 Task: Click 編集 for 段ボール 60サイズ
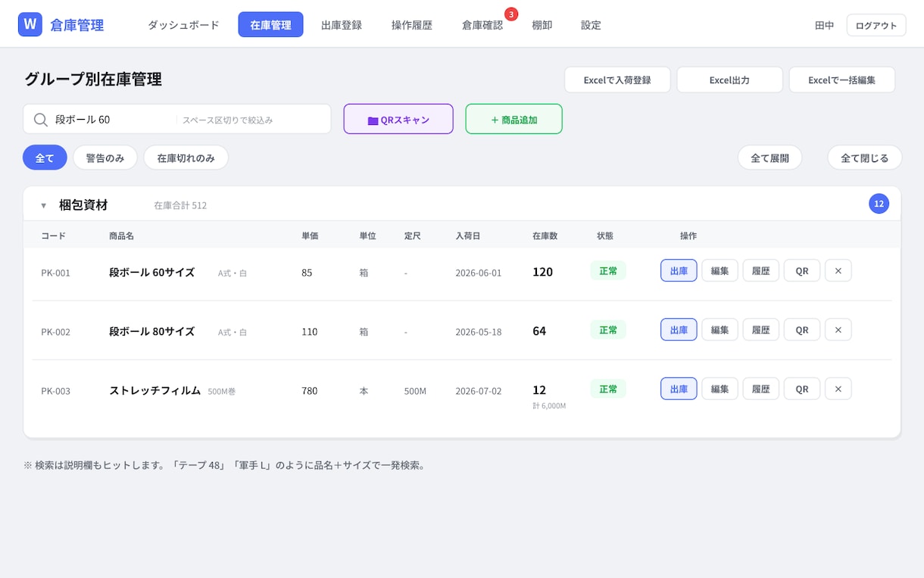click(x=720, y=270)
